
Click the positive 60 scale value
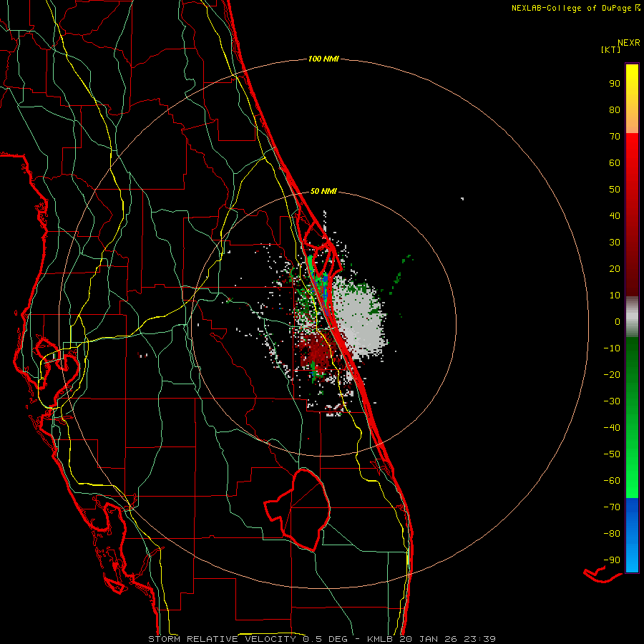click(x=615, y=163)
